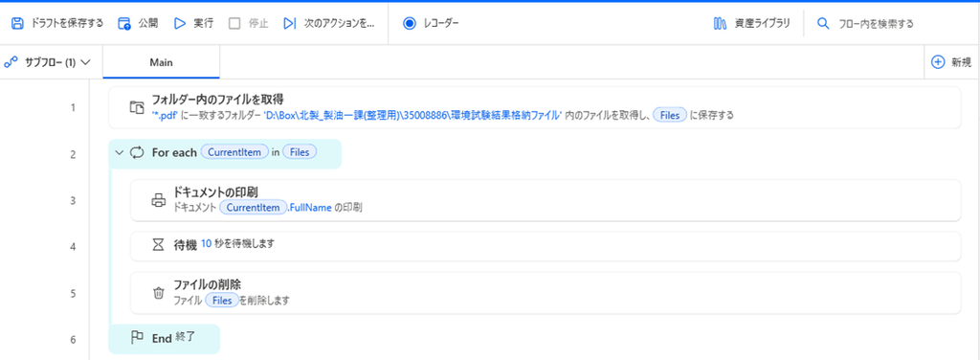The height and width of the screenshot is (360, 980).
Task: Click the フロー内を検索する search field
Action: 876,24
